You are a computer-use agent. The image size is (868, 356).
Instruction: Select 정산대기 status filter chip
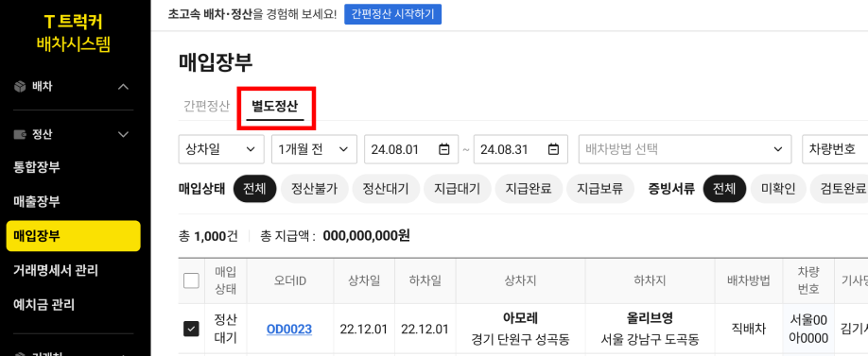point(385,189)
